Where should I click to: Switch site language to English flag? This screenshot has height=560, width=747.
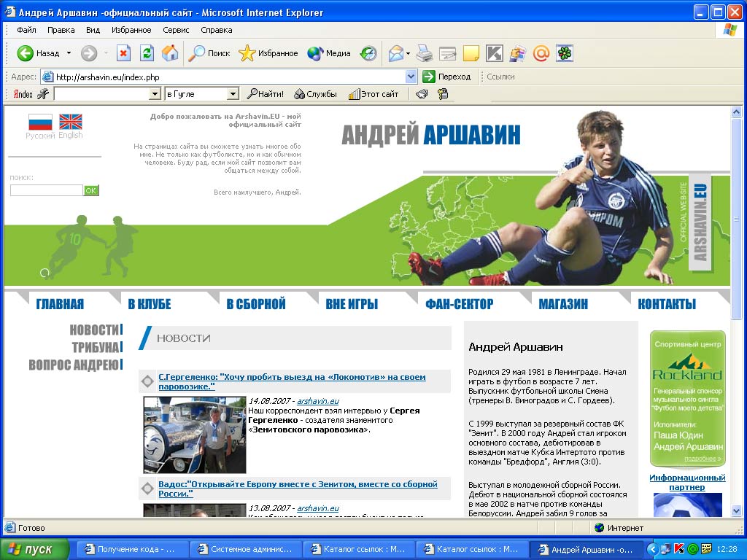(x=71, y=122)
